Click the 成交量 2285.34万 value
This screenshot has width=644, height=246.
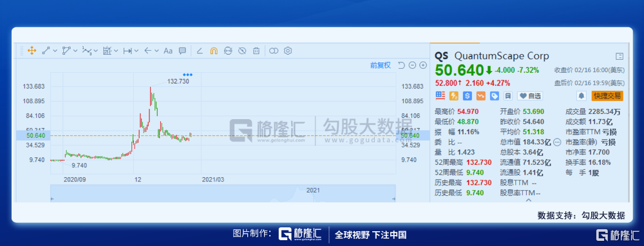coord(604,111)
